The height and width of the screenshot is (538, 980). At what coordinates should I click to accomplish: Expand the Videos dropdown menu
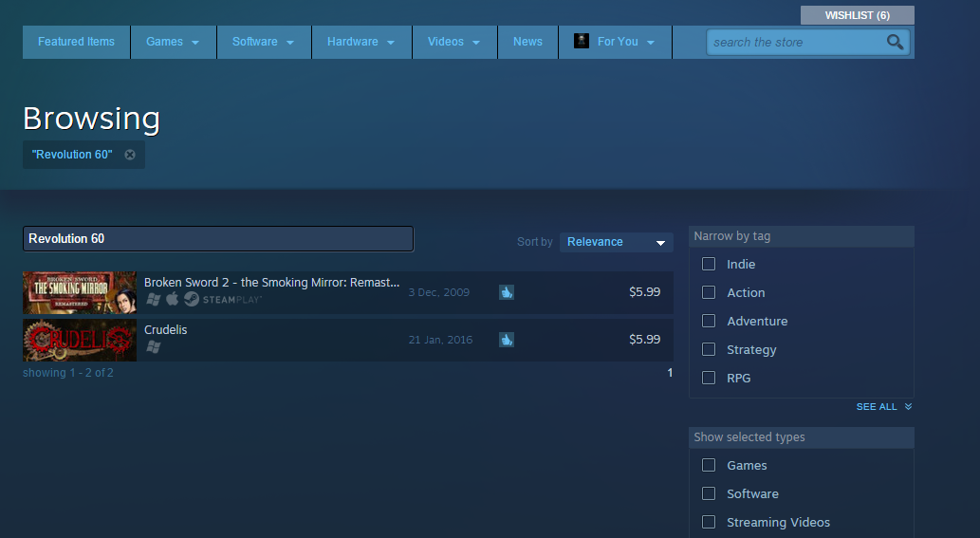tap(454, 42)
